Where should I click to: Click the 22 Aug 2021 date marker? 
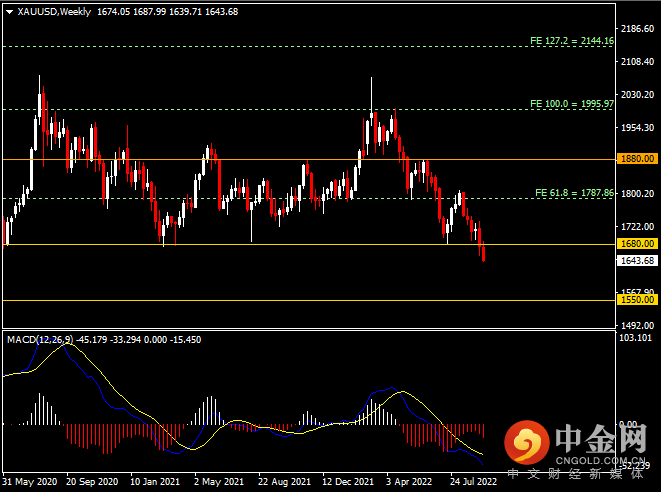284,481
